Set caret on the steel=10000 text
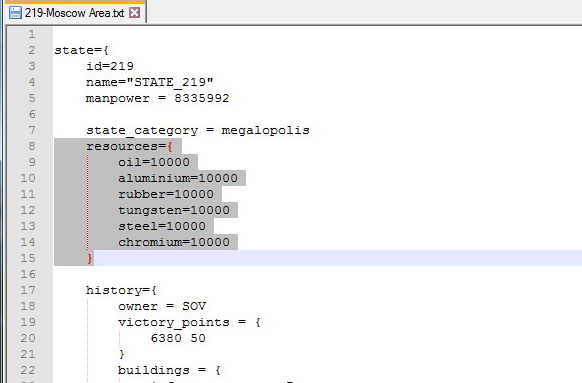Viewport: 582px width, 383px height. click(x=162, y=226)
